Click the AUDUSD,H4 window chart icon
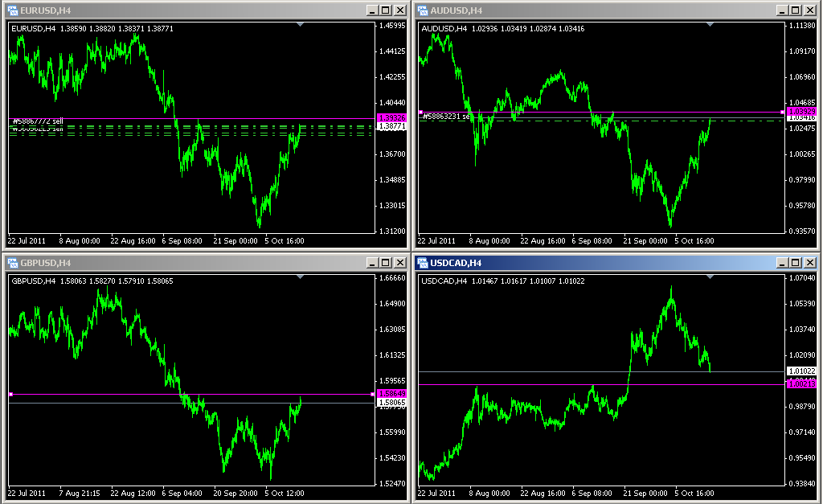Screen dimensions: 823x504 pos(423,10)
